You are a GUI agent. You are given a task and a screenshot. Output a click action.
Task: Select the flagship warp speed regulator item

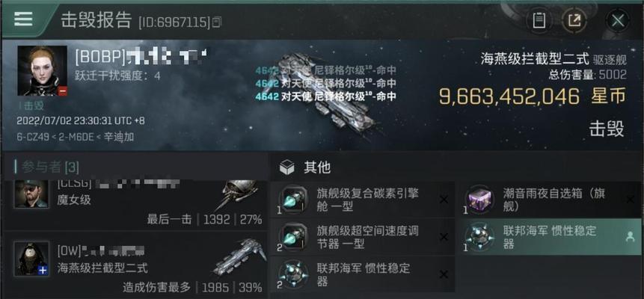[362, 237]
